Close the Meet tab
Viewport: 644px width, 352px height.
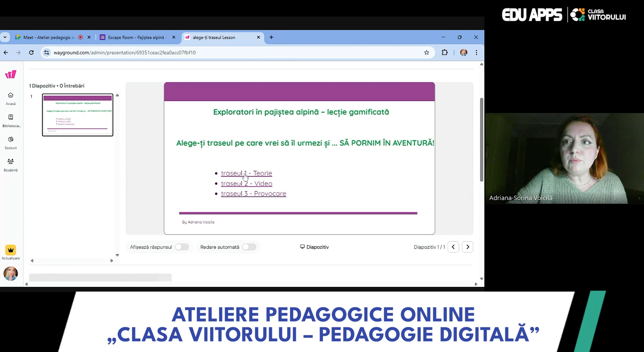point(89,37)
